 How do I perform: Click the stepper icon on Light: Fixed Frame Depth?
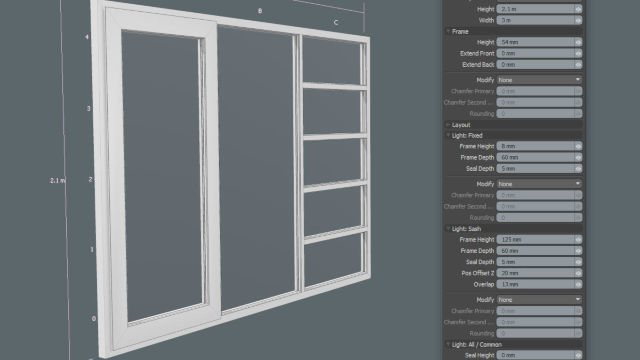tap(578, 157)
